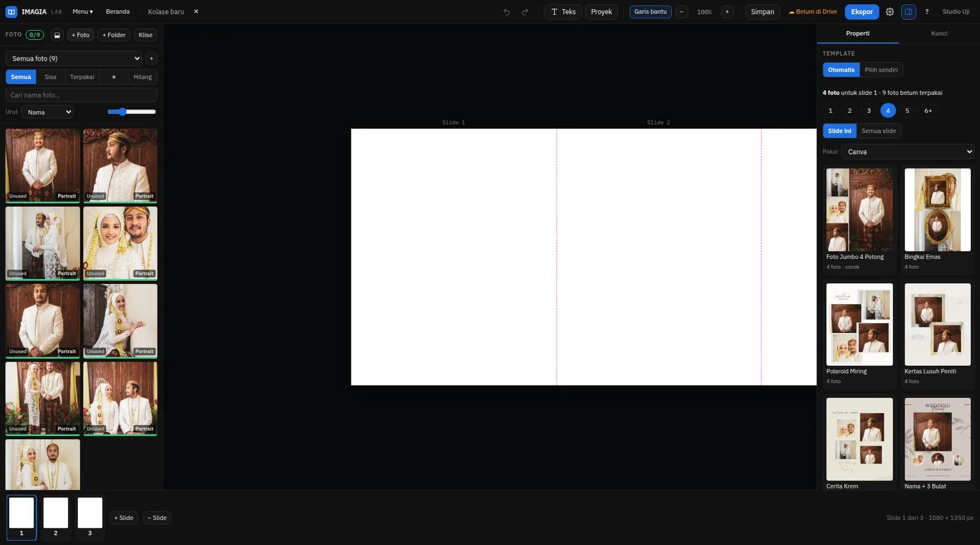Choose 1 photo per slide
Image resolution: width=980 pixels, height=545 pixels.
(x=831, y=110)
